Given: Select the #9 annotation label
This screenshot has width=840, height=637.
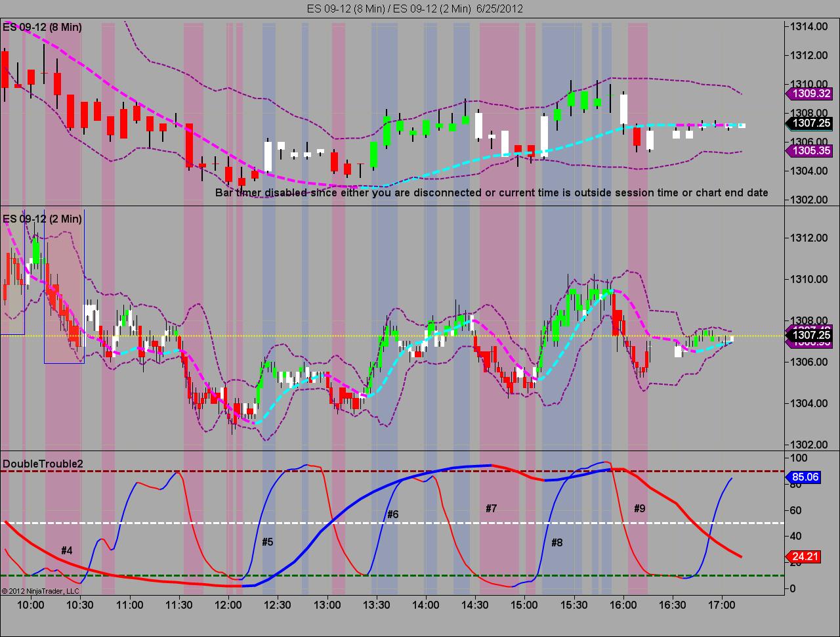Looking at the screenshot, I should tap(639, 508).
